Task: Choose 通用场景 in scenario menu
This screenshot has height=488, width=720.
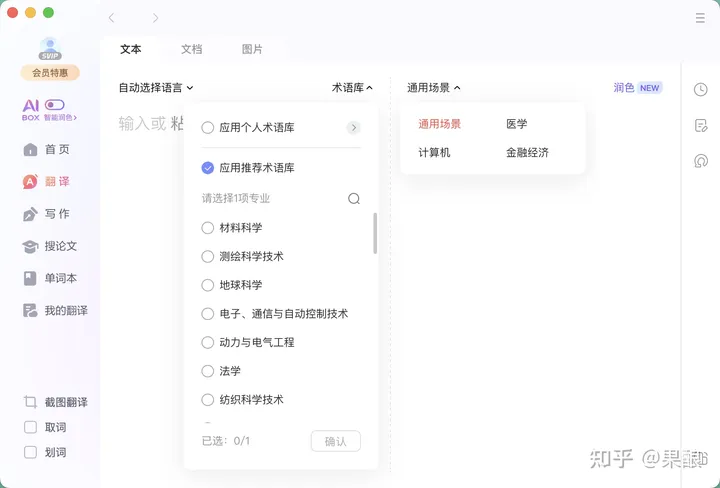Action: tap(439, 124)
